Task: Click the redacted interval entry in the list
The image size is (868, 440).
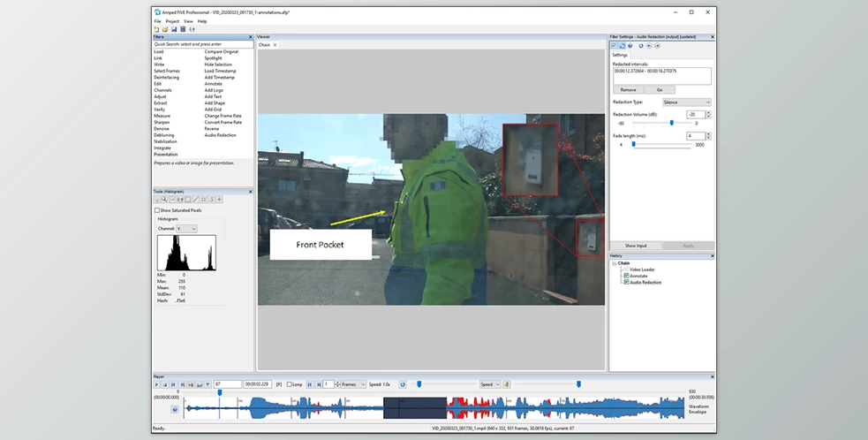Action: (x=645, y=71)
